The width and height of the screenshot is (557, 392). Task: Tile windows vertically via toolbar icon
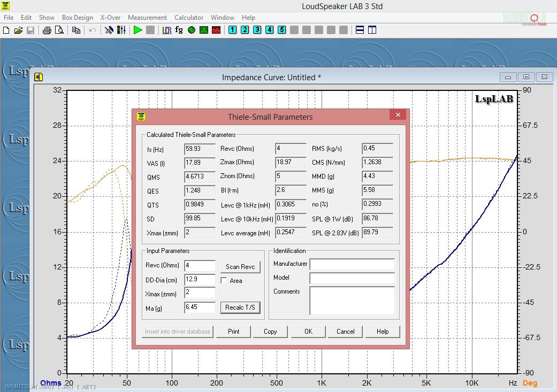(x=372, y=30)
